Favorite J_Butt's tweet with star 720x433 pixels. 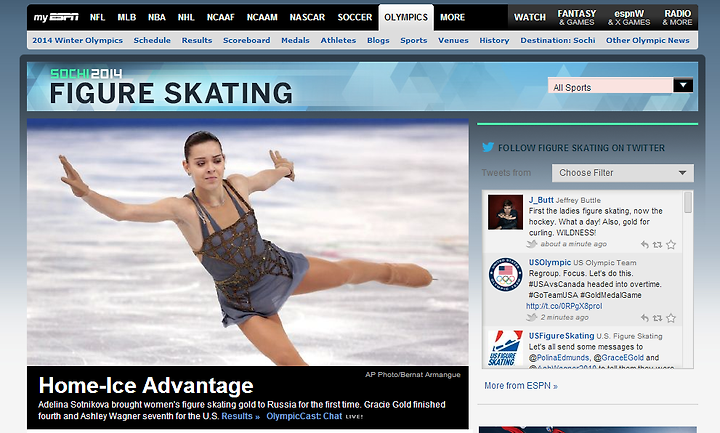[x=671, y=244]
